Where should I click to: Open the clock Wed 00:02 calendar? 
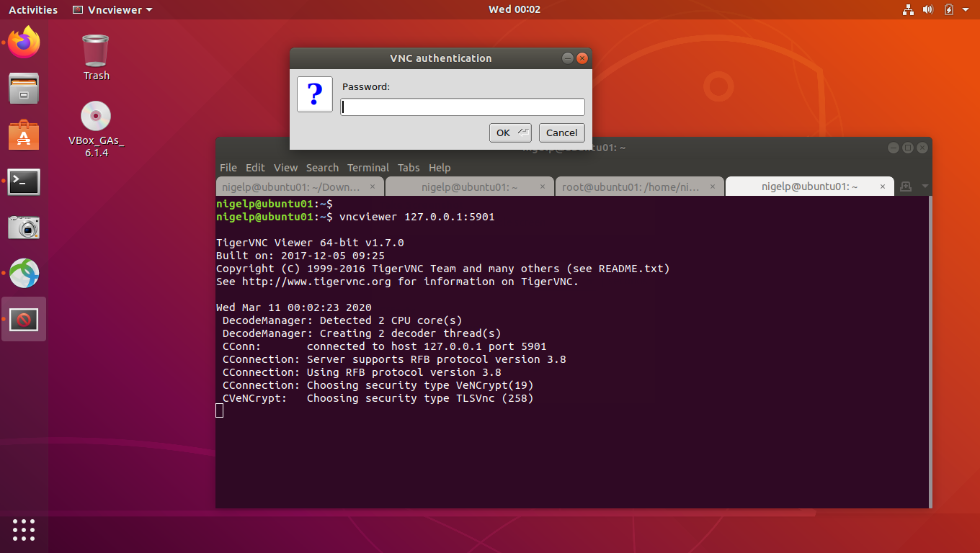[x=514, y=9]
